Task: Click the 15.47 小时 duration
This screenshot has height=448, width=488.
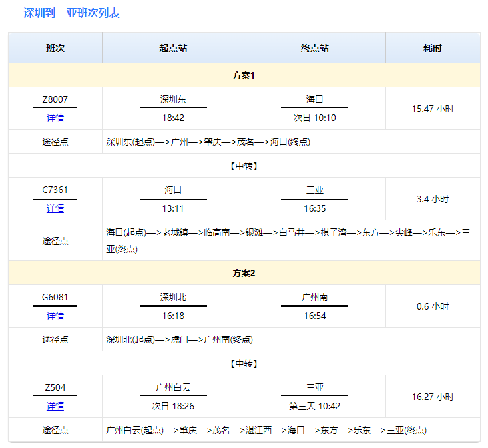Action: 433,109
